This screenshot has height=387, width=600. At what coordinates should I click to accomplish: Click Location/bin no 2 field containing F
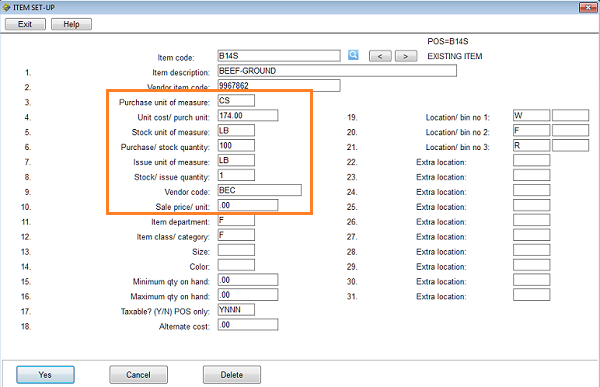pyautogui.click(x=532, y=131)
